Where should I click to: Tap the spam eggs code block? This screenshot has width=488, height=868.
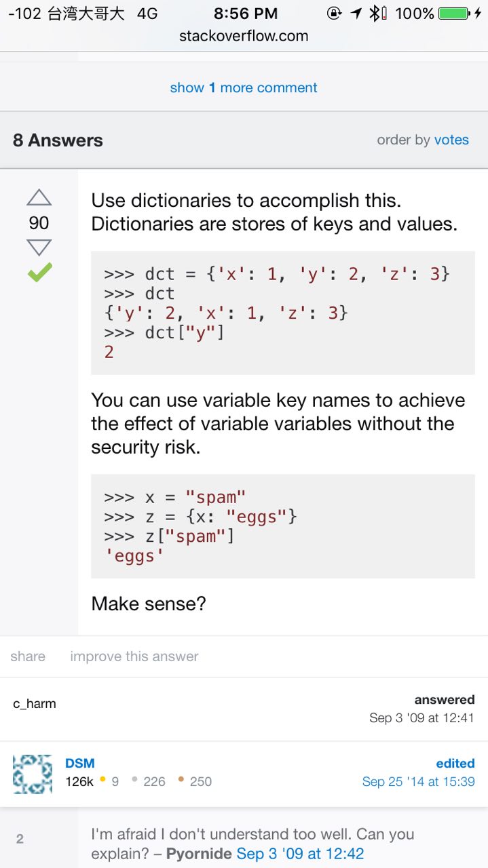(283, 526)
